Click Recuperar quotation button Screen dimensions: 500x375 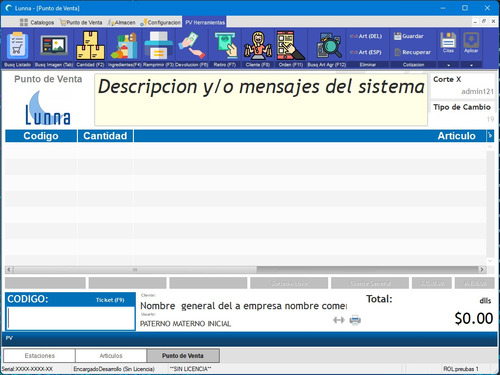413,52
